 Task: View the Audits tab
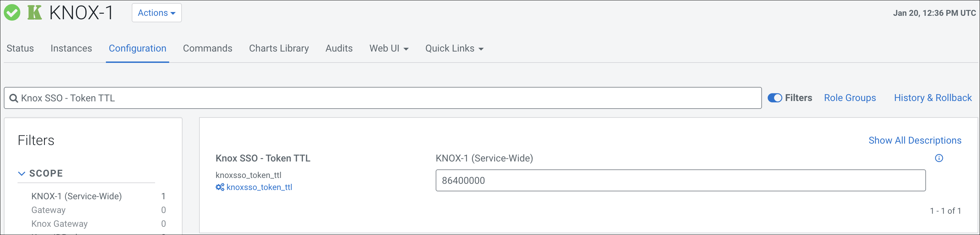pyautogui.click(x=339, y=49)
